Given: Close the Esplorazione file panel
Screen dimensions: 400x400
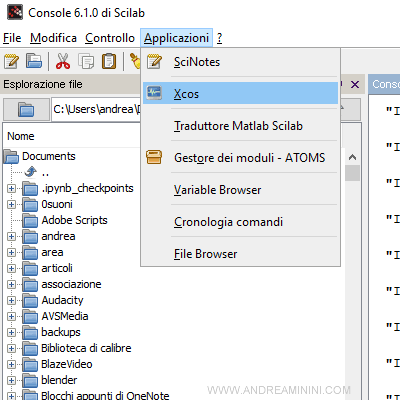Looking at the screenshot, I should point(355,84).
